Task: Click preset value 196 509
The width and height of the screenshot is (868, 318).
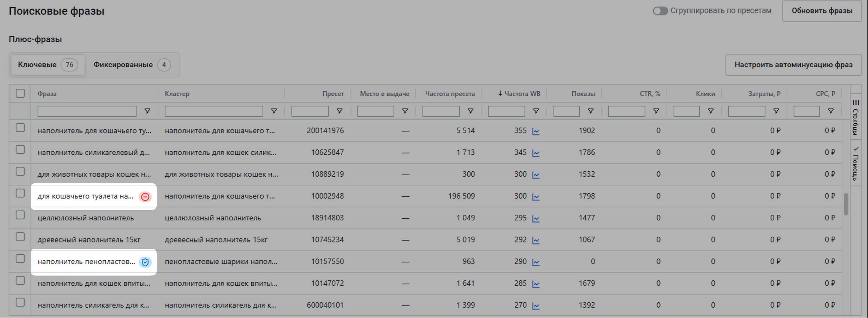Action: (461, 196)
